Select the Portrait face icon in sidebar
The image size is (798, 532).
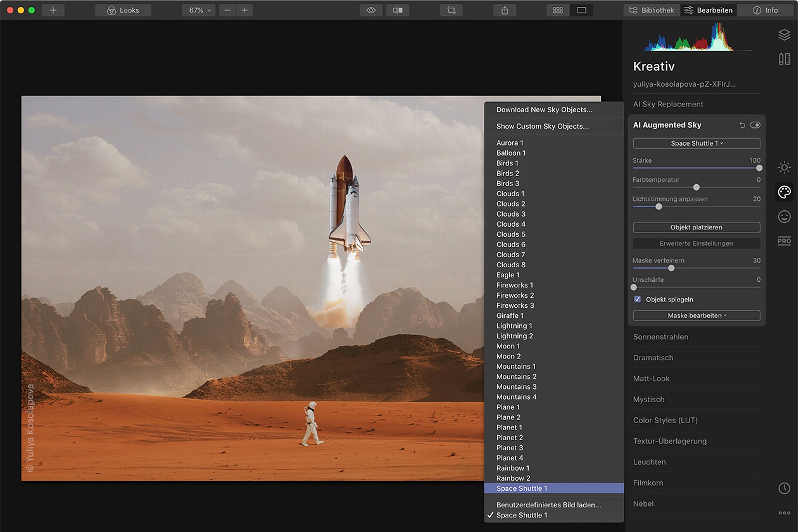[x=784, y=217]
